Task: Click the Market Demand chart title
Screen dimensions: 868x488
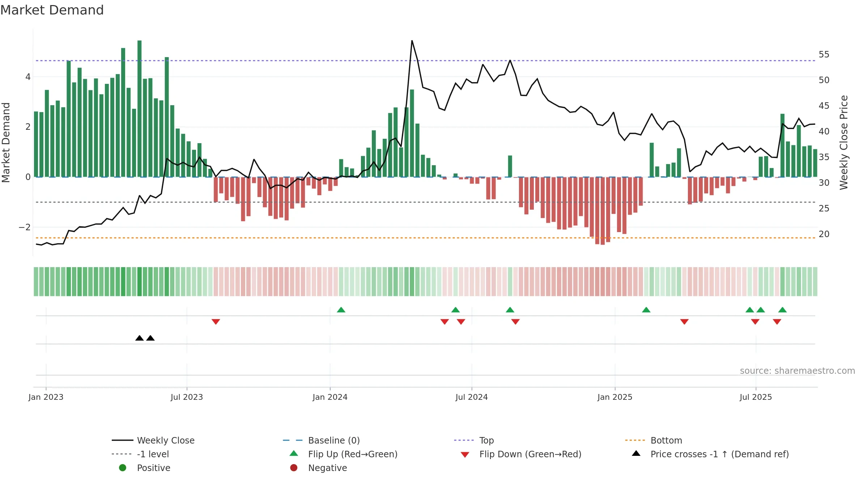Action: tap(52, 10)
